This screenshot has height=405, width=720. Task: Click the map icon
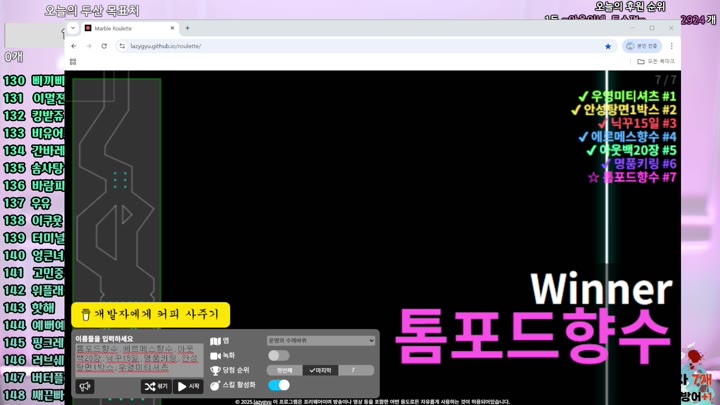coord(215,341)
